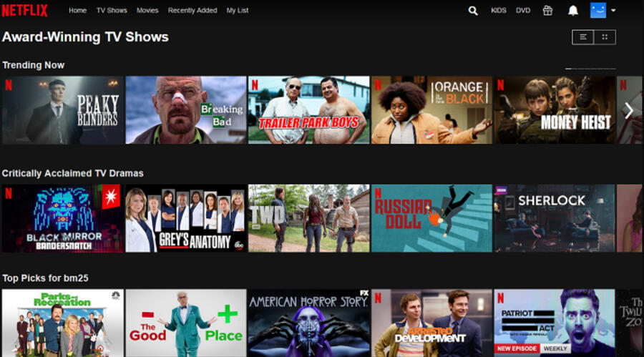The width and height of the screenshot is (644, 357).
Task: Select the Money Heist title card
Action: click(554, 110)
